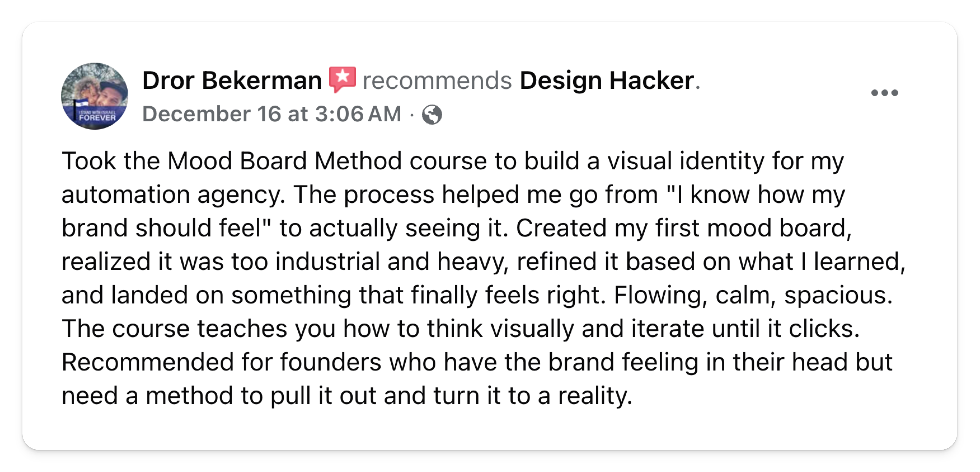Click the globe public audience icon
The height and width of the screenshot is (472, 980).
432,115
